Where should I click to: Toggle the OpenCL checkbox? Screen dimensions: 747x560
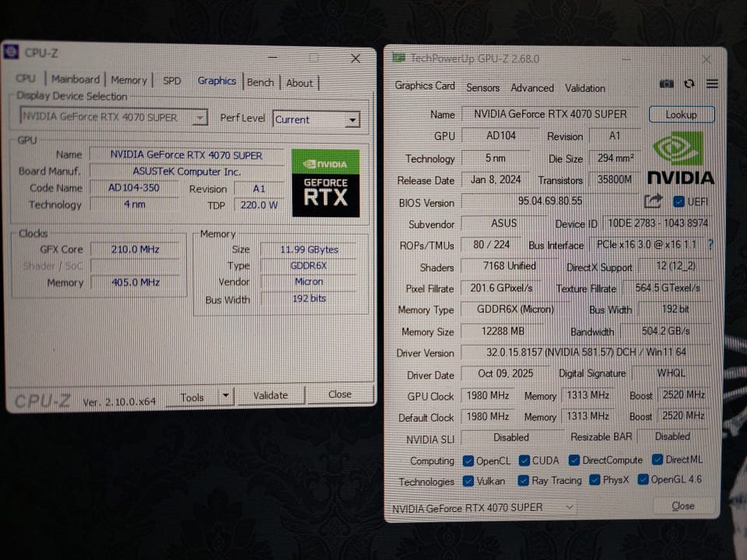pyautogui.click(x=468, y=460)
